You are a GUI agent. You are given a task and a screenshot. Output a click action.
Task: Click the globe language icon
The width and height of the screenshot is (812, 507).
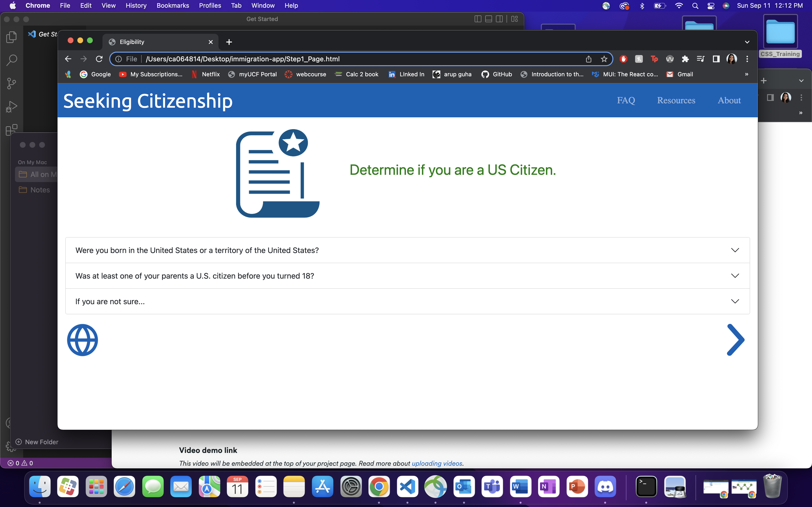click(82, 340)
